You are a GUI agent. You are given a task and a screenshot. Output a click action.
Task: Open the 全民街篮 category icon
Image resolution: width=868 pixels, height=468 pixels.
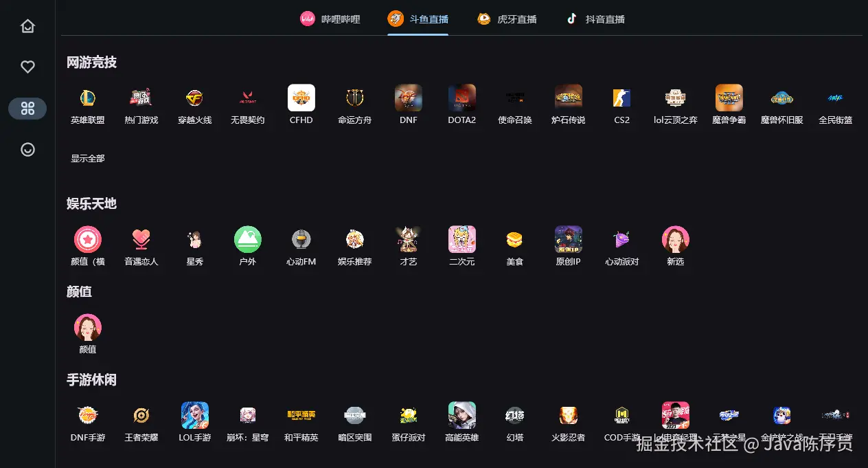(x=836, y=98)
